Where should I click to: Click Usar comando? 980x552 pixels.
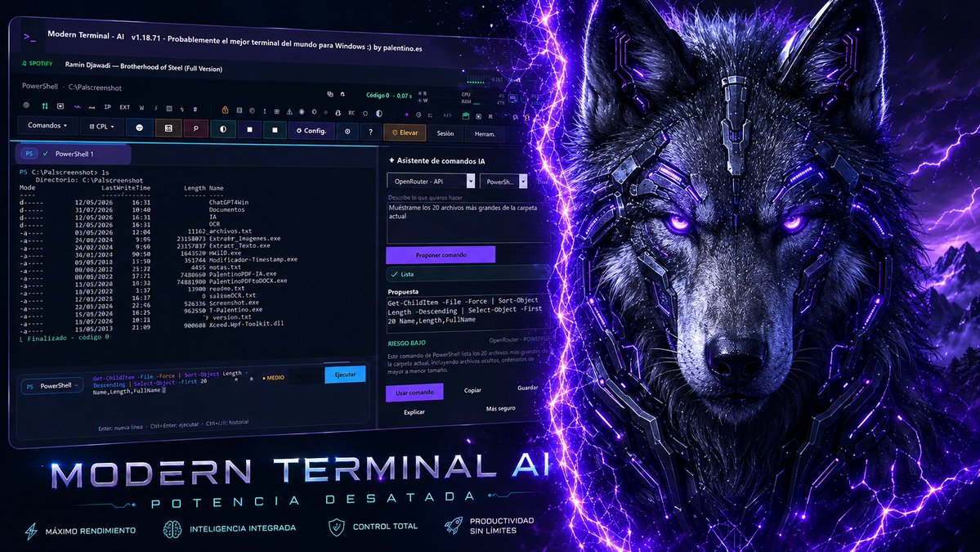coord(414,393)
